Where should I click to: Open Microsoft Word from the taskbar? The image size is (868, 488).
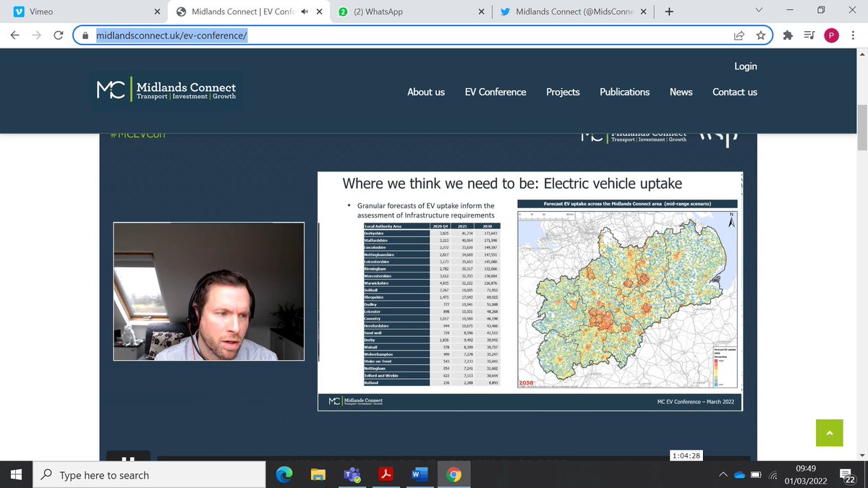[x=420, y=475]
